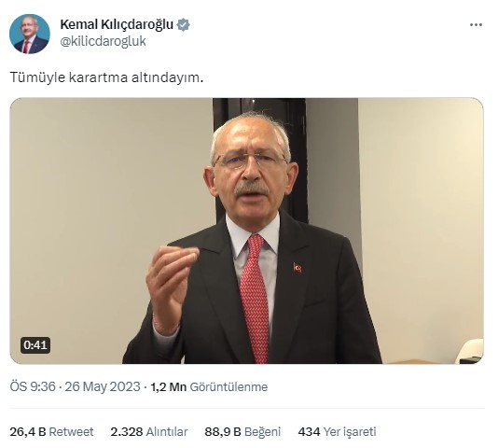The height and width of the screenshot is (448, 498).
Task: Click the 26 May 2023 date
Action: tap(103, 386)
